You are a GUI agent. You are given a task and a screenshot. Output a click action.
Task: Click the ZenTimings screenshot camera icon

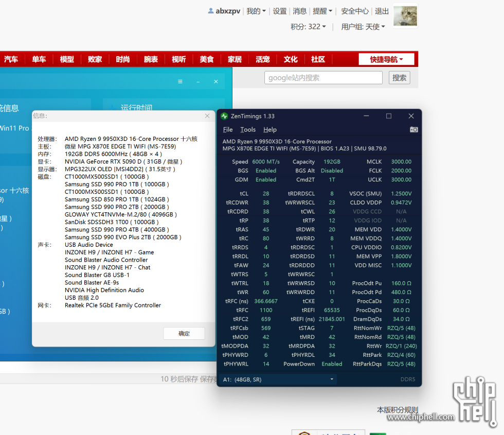(x=413, y=130)
